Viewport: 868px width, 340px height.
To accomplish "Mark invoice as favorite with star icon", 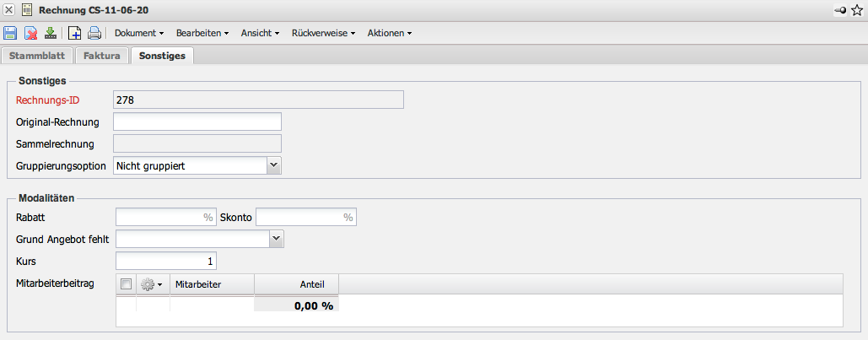I will pos(857,9).
